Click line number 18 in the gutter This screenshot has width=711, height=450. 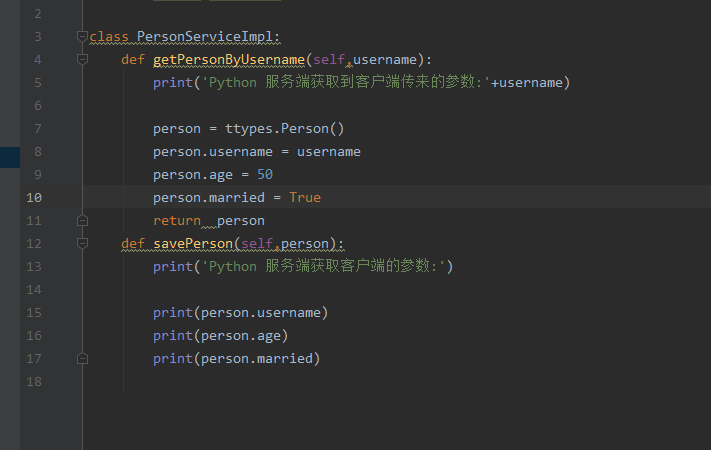point(36,381)
